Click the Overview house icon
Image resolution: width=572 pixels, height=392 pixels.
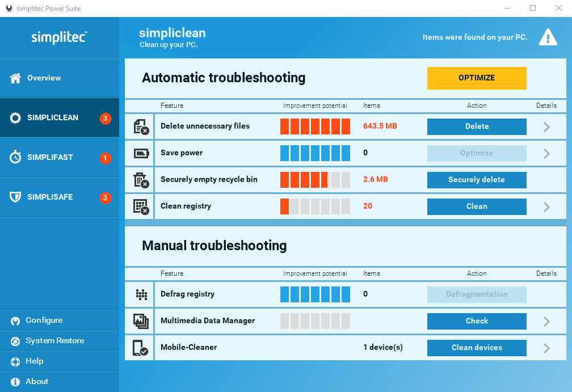tap(15, 78)
